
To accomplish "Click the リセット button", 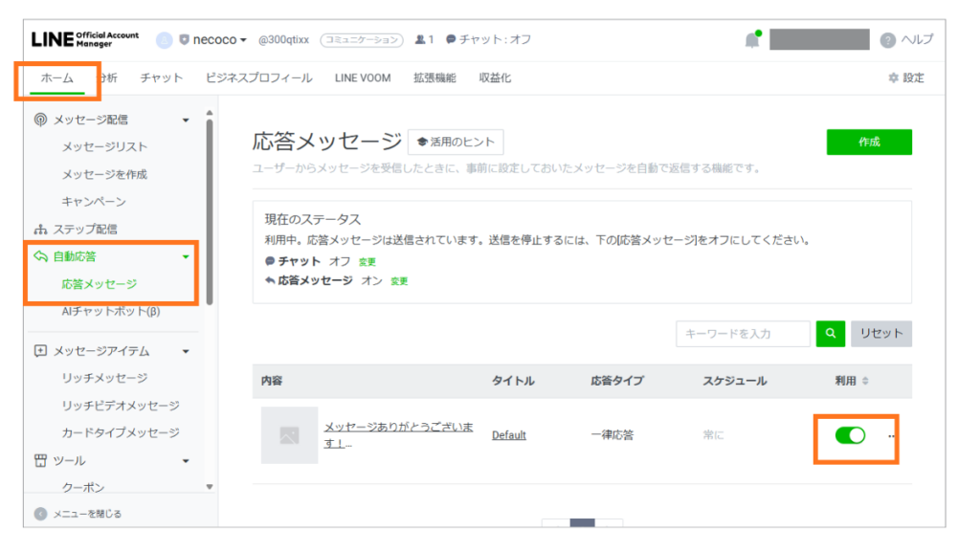I will pos(880,334).
